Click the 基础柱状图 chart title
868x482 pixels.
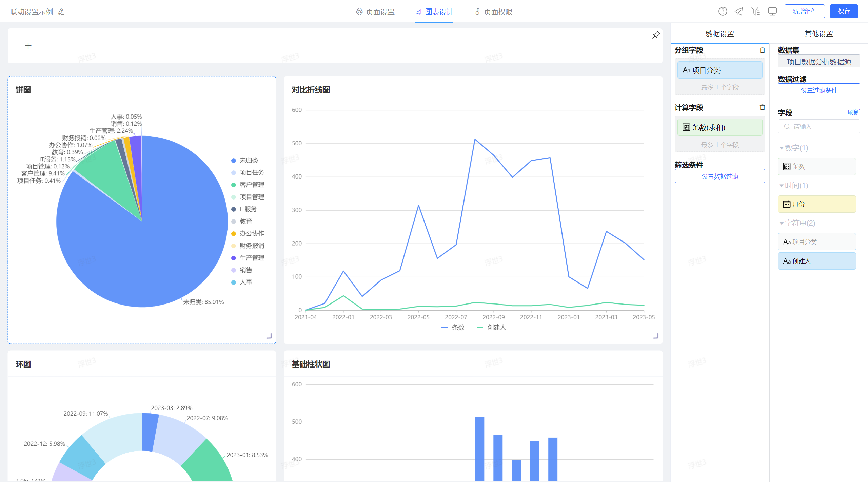click(311, 364)
